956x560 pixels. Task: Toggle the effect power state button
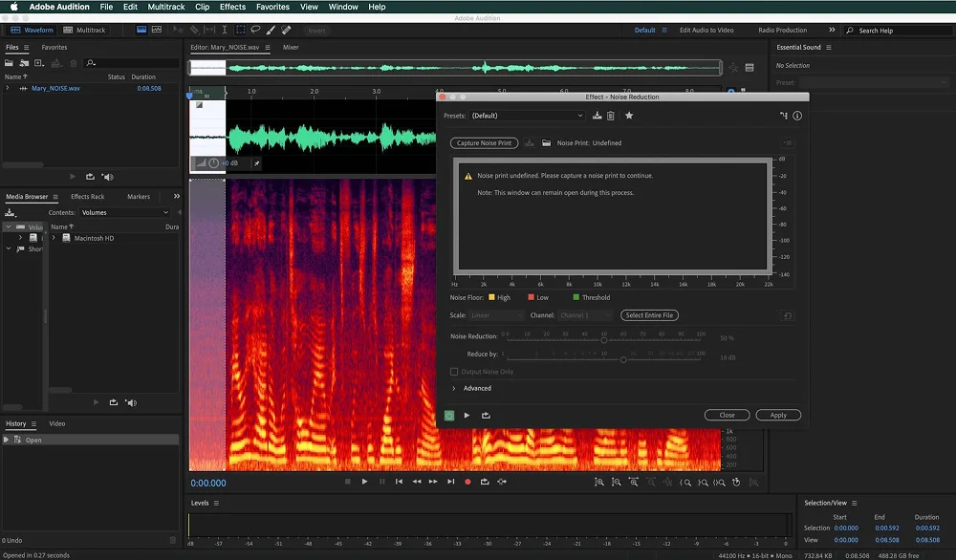pyautogui.click(x=449, y=416)
